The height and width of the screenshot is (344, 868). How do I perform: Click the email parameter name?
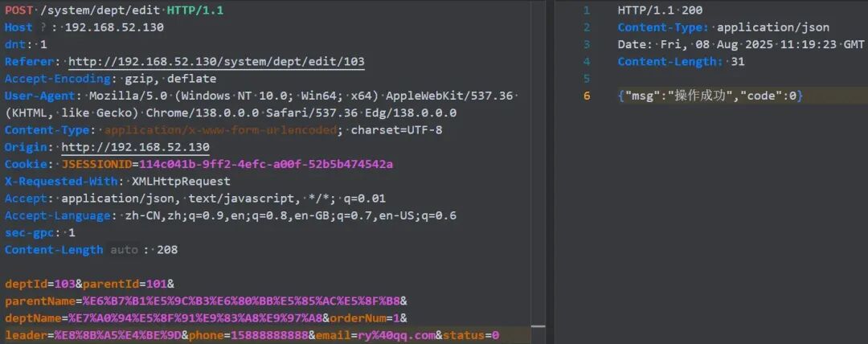coord(334,335)
